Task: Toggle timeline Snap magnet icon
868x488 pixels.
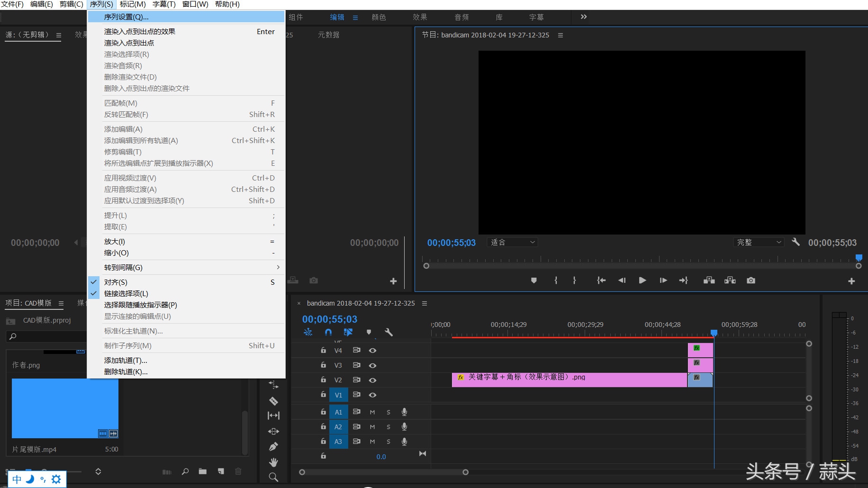Action: [328, 332]
